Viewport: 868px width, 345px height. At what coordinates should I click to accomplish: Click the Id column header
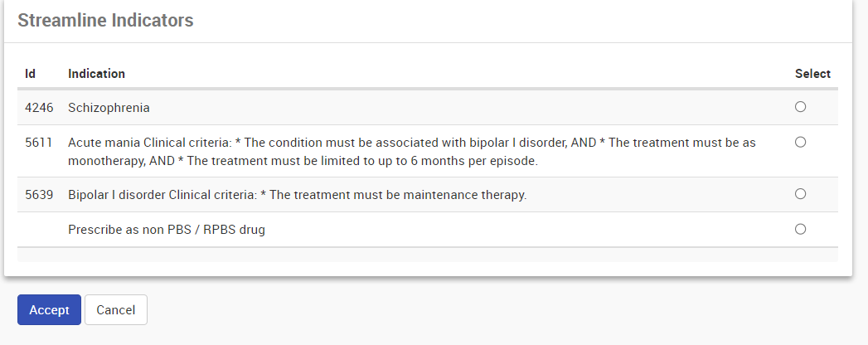[30, 74]
